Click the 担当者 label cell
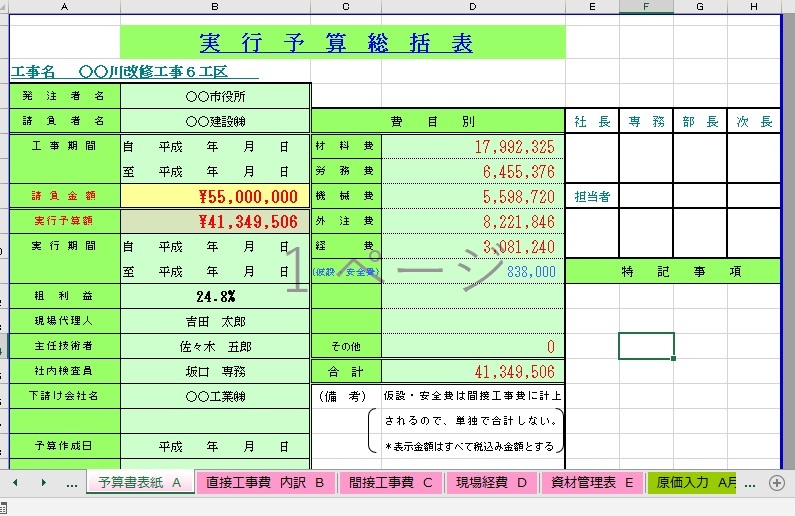Screen dimensions: 795x516 point(592,196)
